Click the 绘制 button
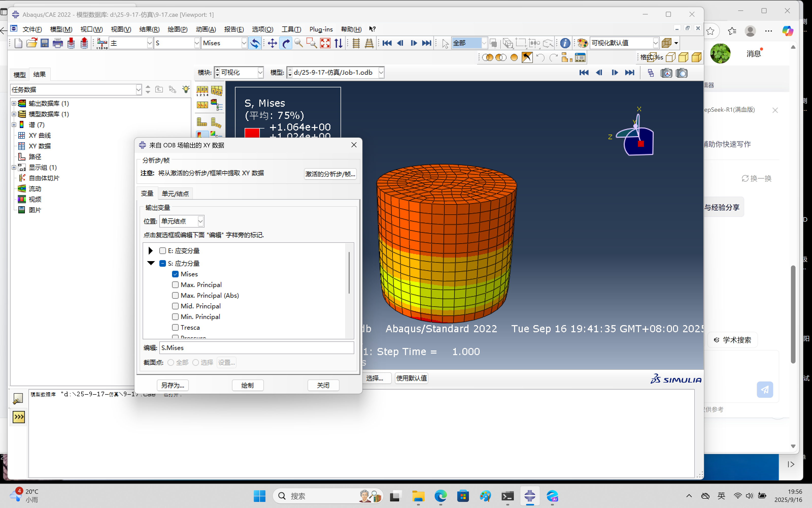Viewport: 812px width, 508px height. [248, 385]
